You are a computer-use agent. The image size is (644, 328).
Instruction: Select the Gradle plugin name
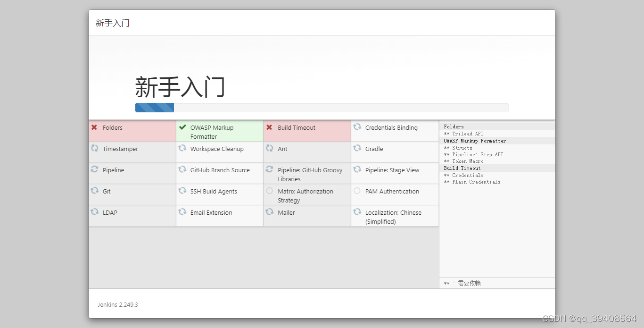[374, 149]
